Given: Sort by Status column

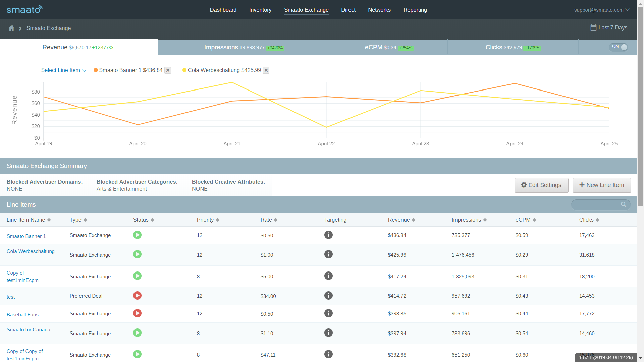Looking at the screenshot, I should tap(143, 220).
